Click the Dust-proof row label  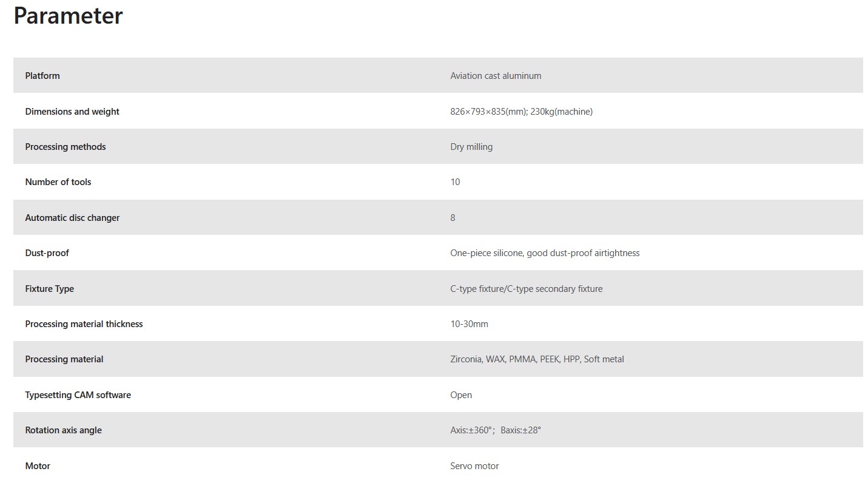coord(47,253)
